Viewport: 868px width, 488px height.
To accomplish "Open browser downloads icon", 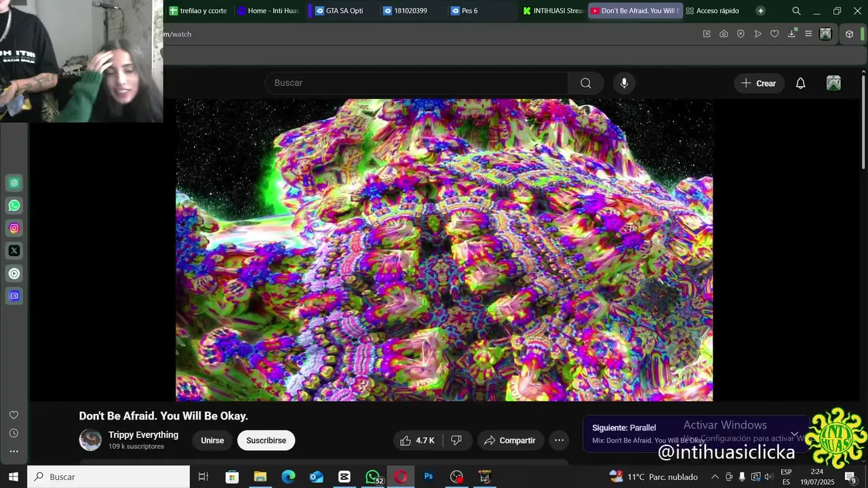I will click(x=791, y=34).
